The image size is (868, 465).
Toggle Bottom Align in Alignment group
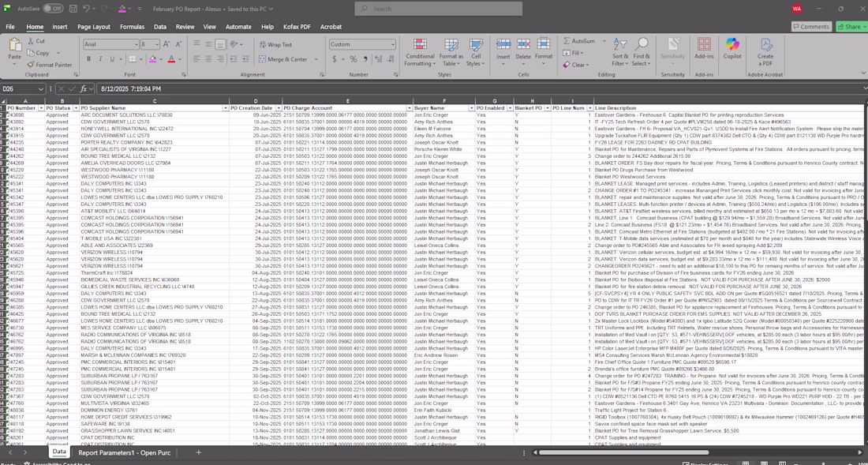[220, 44]
